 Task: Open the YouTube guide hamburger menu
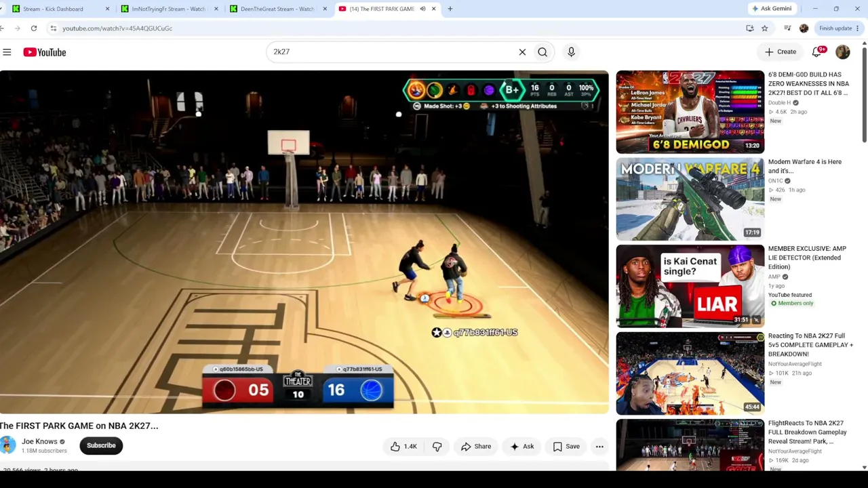[x=7, y=52]
